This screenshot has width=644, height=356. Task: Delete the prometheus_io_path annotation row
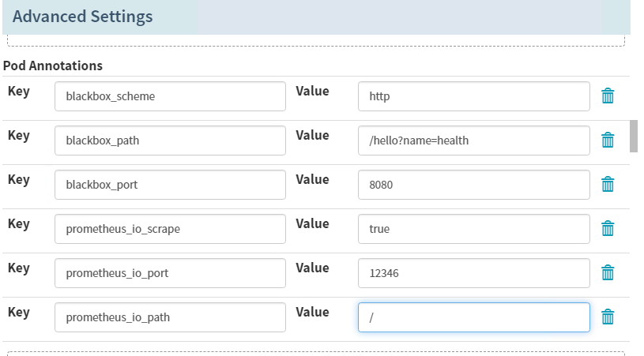click(608, 317)
